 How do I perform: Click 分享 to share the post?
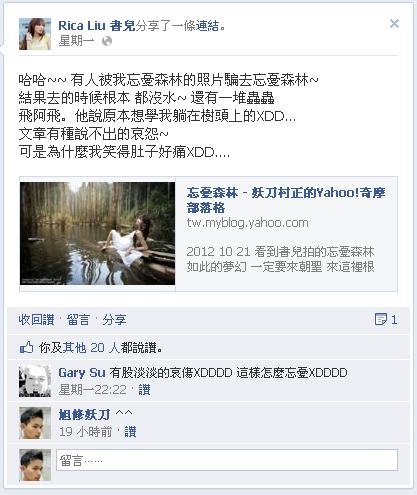pyautogui.click(x=114, y=320)
